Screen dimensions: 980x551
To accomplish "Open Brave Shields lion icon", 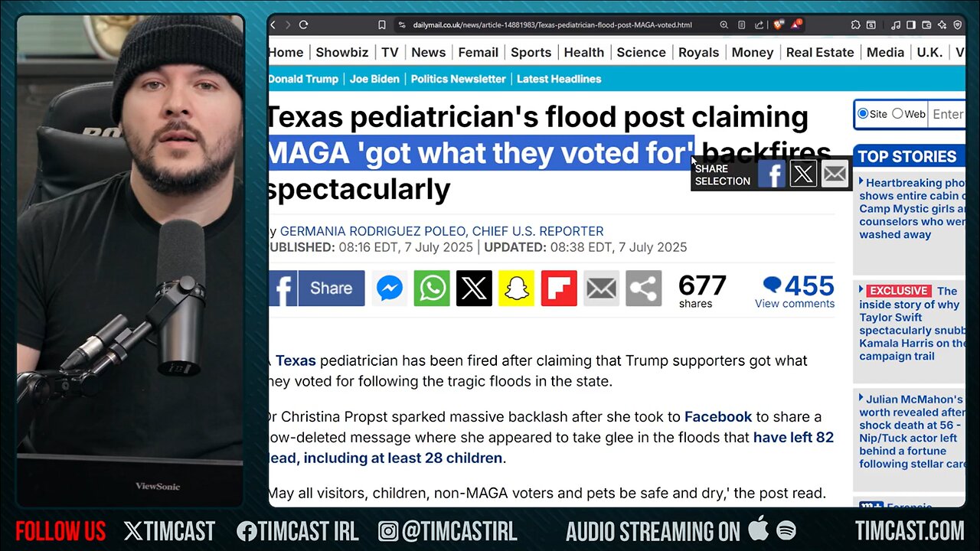I will 779,24.
